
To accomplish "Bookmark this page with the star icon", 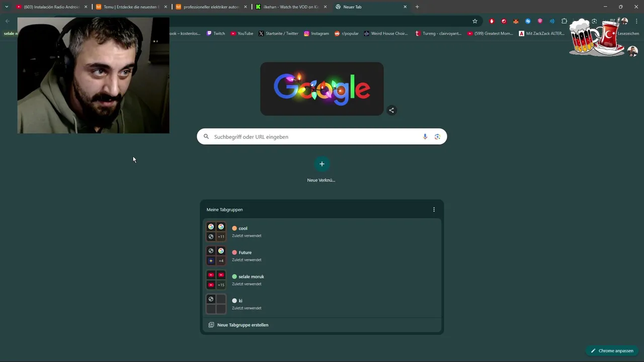I will pyautogui.click(x=474, y=21).
